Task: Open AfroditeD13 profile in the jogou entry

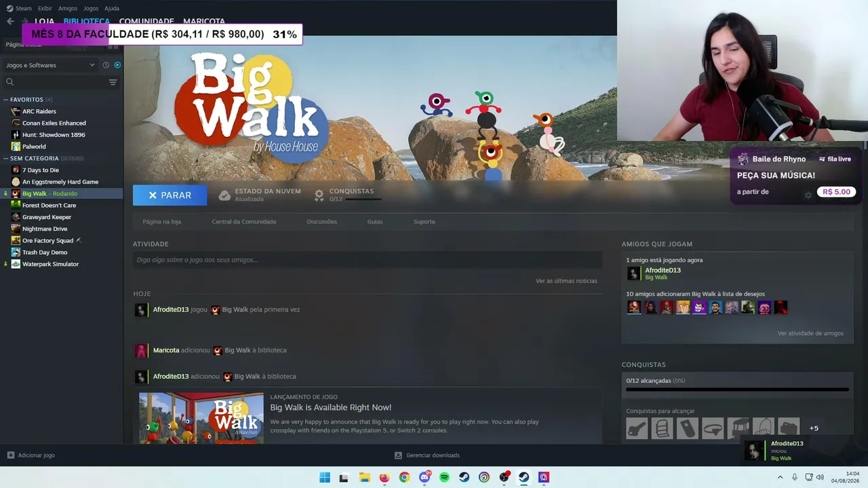Action: tap(171, 310)
